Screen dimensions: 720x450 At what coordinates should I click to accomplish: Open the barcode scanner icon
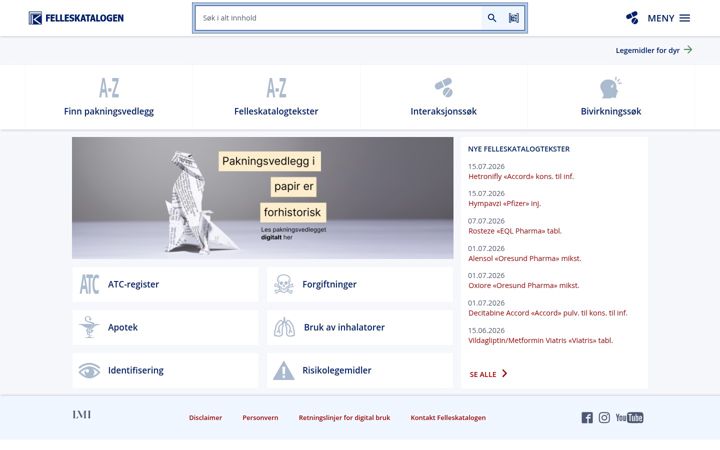point(514,18)
